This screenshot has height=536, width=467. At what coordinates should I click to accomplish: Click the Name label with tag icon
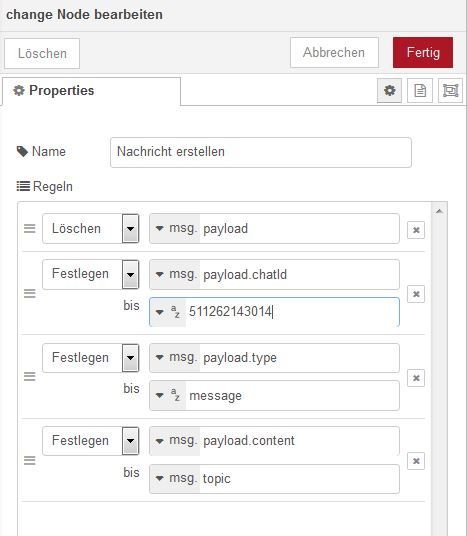point(41,151)
